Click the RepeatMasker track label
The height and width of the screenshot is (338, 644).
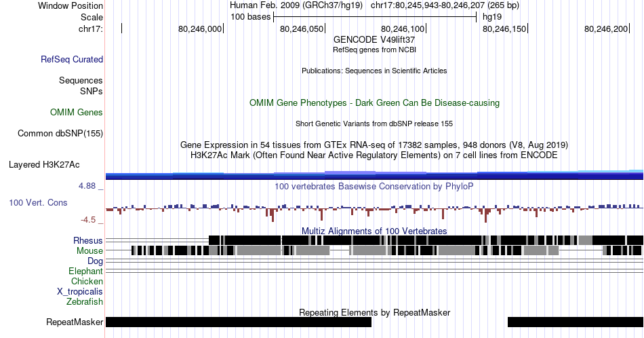click(x=75, y=322)
